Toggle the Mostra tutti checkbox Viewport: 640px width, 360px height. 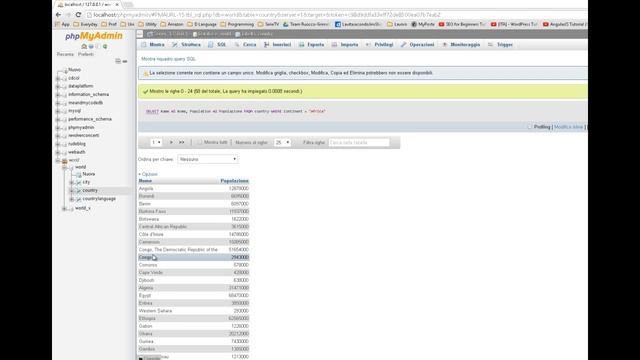(x=200, y=142)
